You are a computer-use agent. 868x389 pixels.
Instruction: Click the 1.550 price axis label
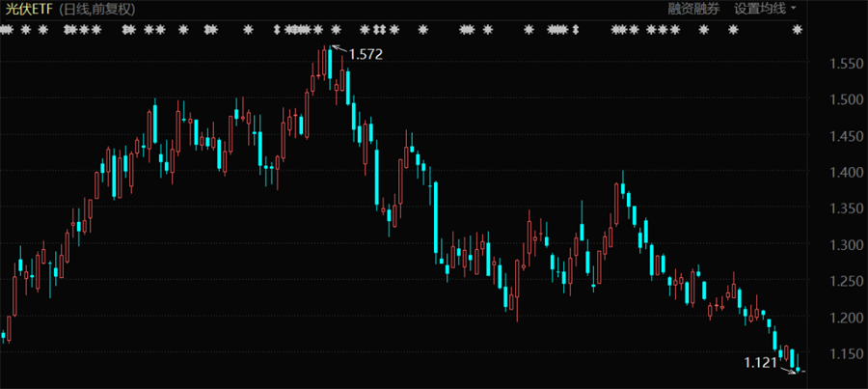tap(846, 65)
